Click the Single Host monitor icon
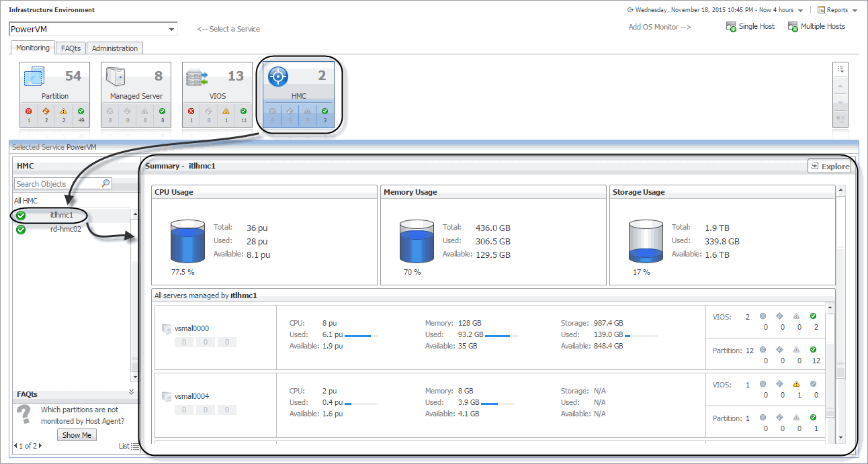Screen dimensions: 868x464 [732, 27]
